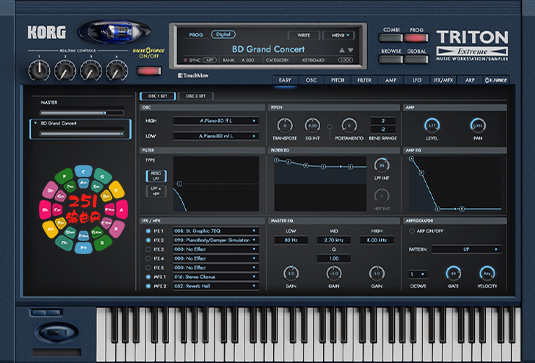Click realtime control knob 1

39,70
